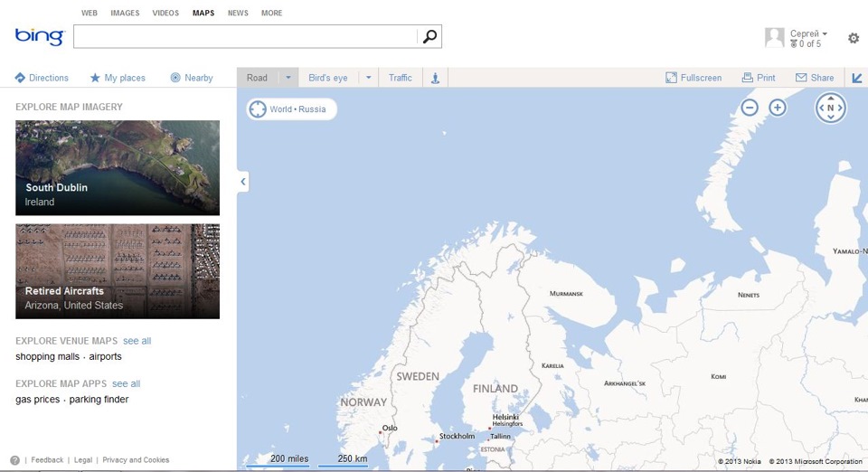The height and width of the screenshot is (472, 868).
Task: Print the map
Action: click(x=759, y=78)
